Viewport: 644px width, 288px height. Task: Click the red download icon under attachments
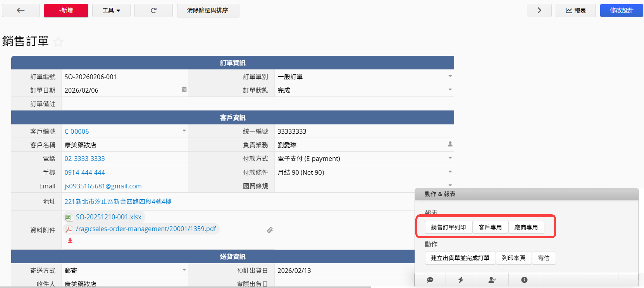[x=70, y=241]
